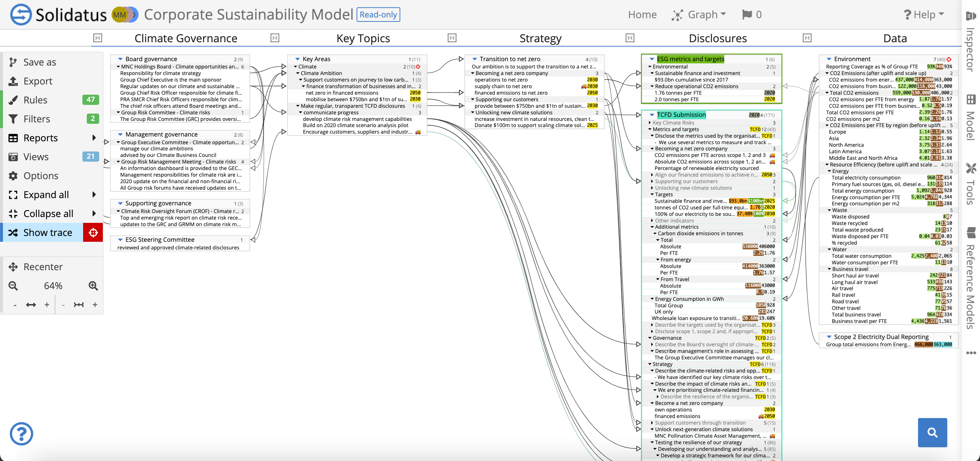Viewport: 980px width, 461px height.
Task: Click the Home link
Action: pos(642,15)
